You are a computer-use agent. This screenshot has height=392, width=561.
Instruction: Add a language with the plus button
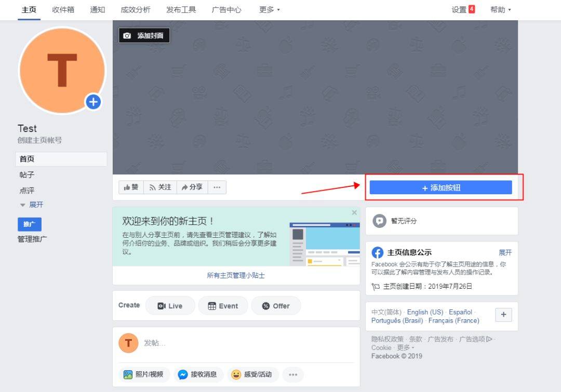[x=503, y=315]
